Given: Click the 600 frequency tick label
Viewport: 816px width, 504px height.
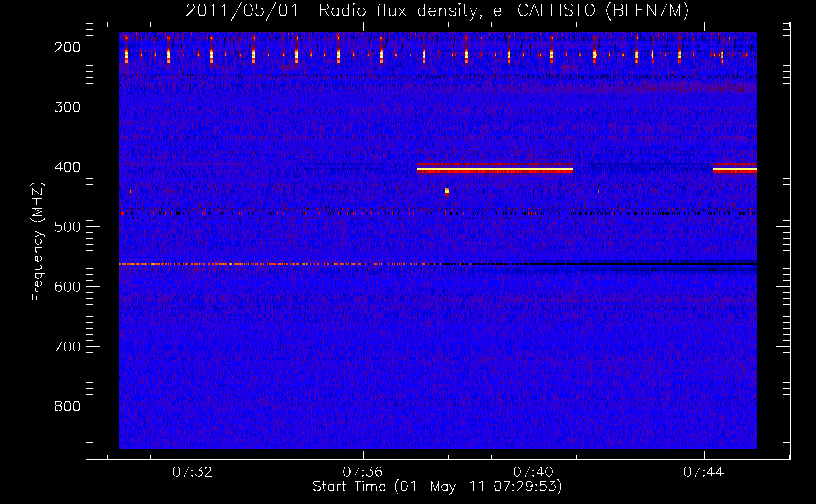Looking at the screenshot, I should (68, 287).
